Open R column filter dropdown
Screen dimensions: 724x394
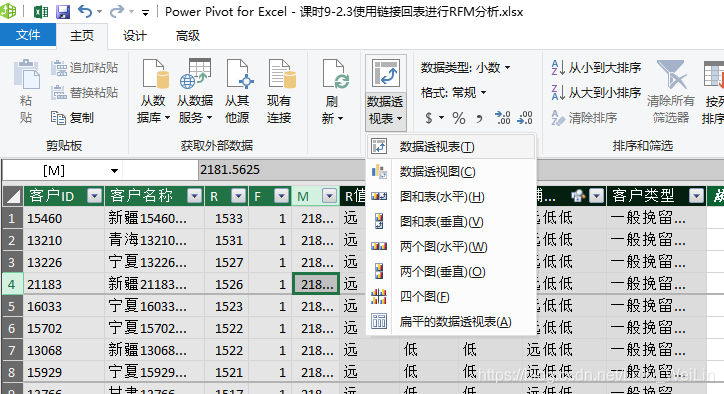(239, 196)
